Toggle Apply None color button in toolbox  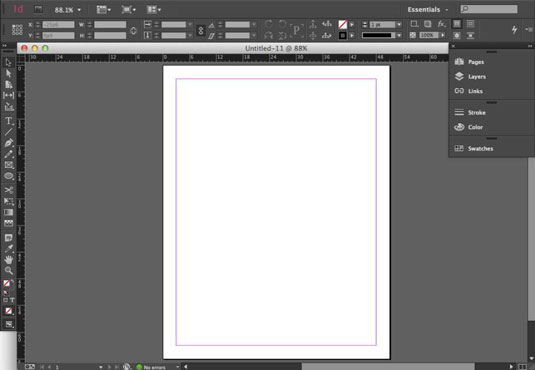(x=9, y=311)
